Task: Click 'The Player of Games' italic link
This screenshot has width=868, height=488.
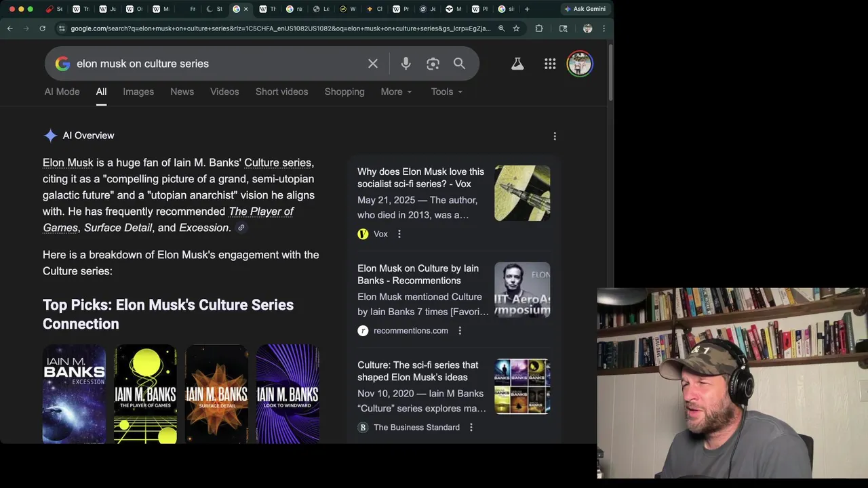Action: click(x=168, y=220)
